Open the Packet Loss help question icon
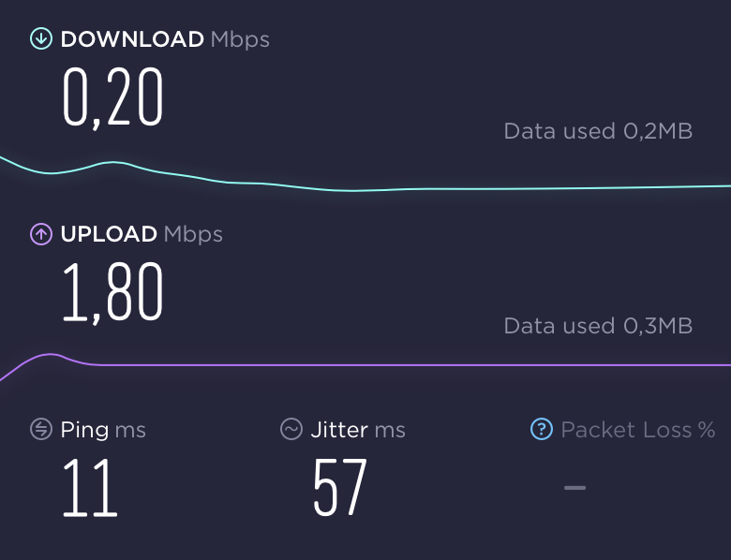 point(542,429)
